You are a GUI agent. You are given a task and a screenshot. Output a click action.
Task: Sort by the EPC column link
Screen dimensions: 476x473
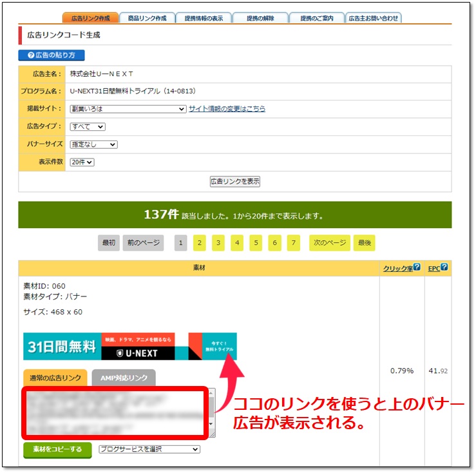(433, 269)
